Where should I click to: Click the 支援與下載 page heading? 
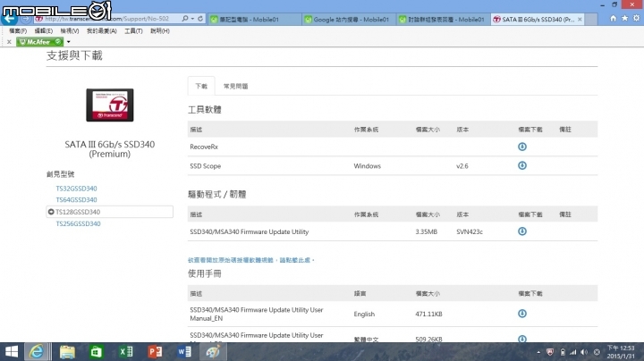pyautogui.click(x=74, y=55)
